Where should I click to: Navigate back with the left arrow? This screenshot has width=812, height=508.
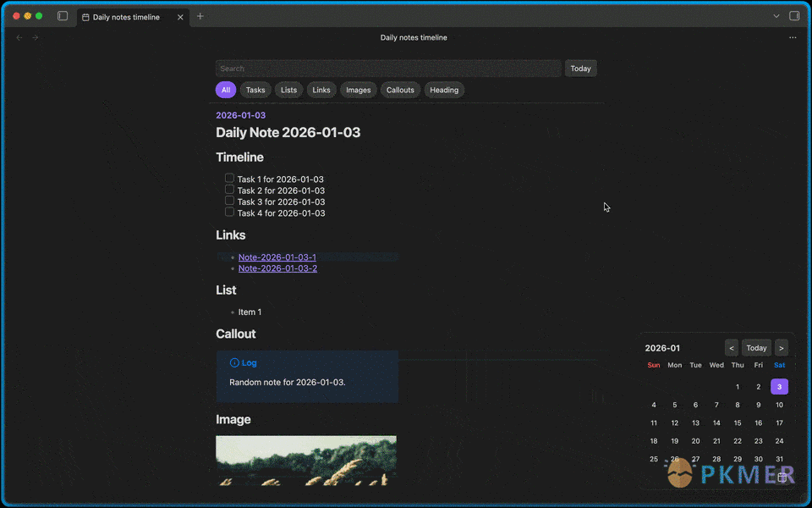point(19,37)
